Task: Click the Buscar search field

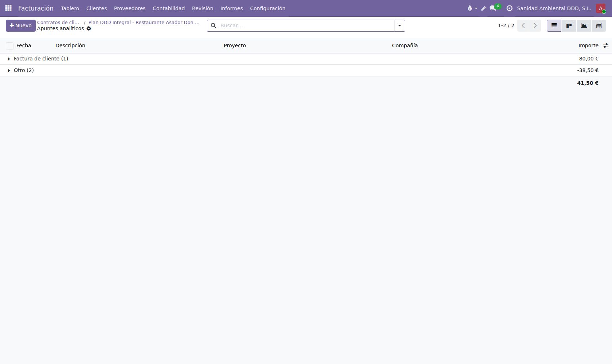Action: point(306,25)
